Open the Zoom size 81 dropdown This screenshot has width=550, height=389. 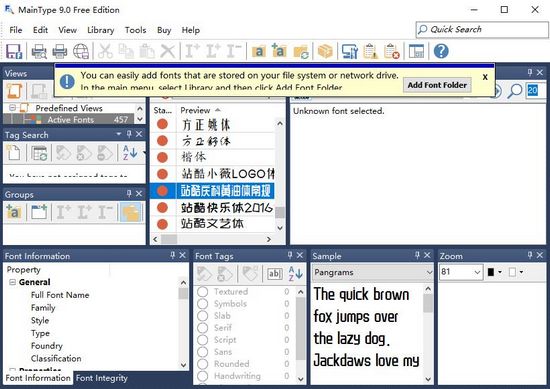[477, 272]
